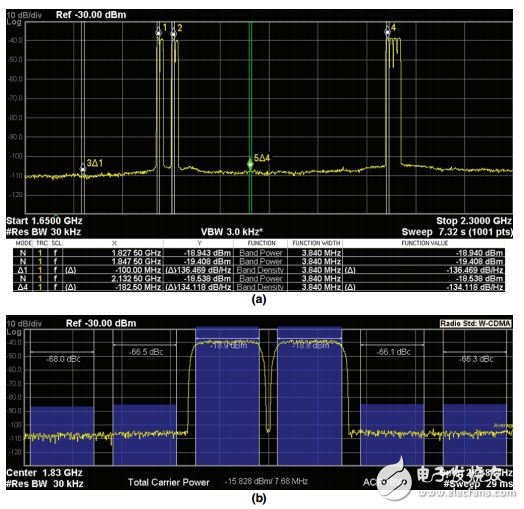Select the 3Δ1 delta marker on noise floor
Image resolution: width=524 pixels, height=509 pixels.
[83, 169]
